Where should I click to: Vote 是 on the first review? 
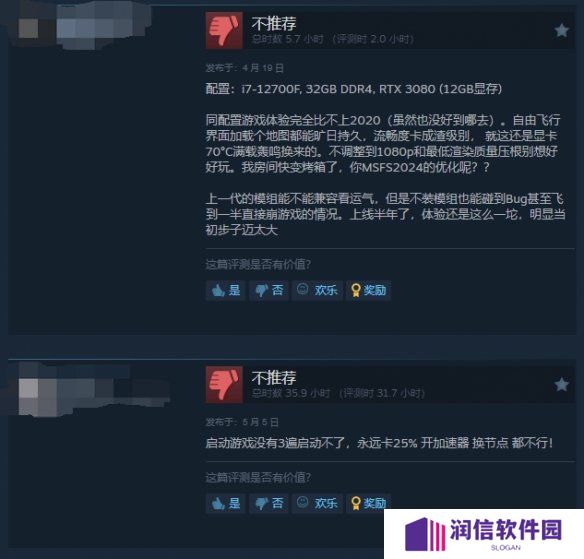[x=225, y=290]
